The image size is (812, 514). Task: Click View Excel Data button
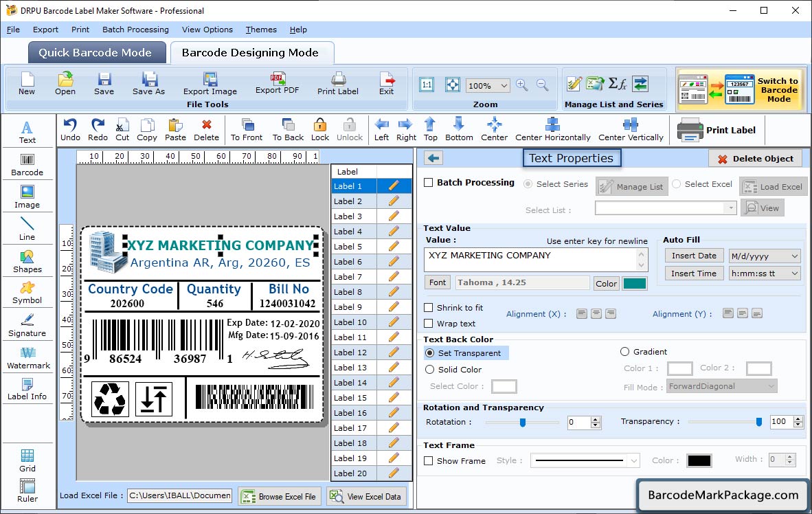coord(367,496)
